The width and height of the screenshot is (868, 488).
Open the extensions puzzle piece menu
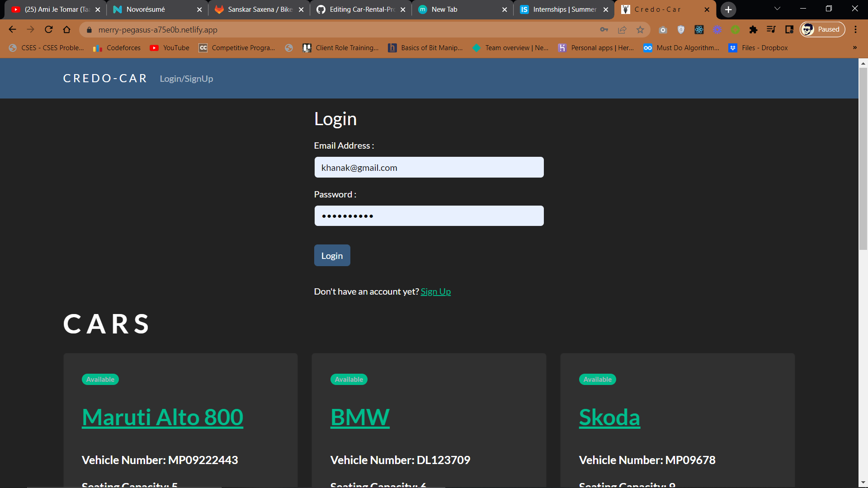coord(753,30)
